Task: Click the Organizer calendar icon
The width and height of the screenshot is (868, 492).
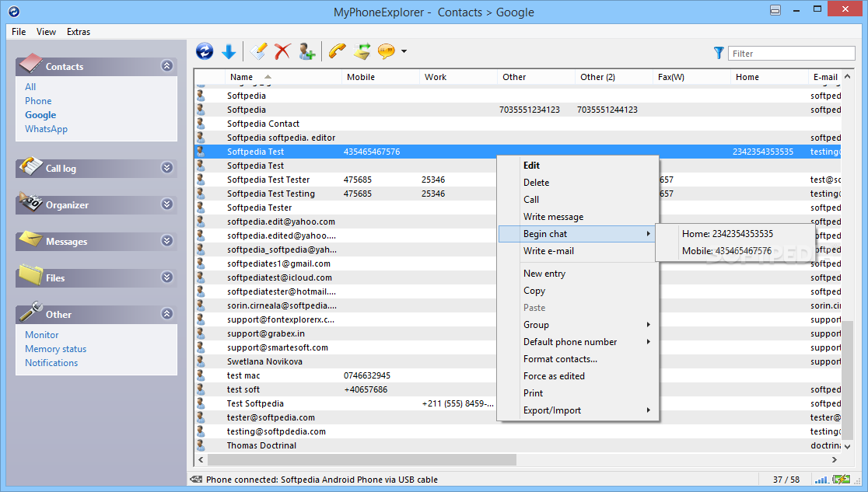Action: coord(30,203)
